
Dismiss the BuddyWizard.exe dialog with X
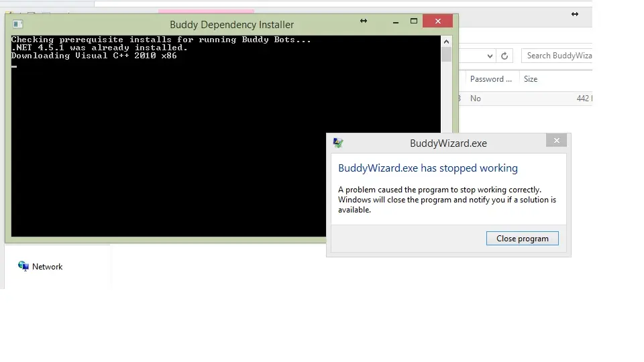pos(556,141)
